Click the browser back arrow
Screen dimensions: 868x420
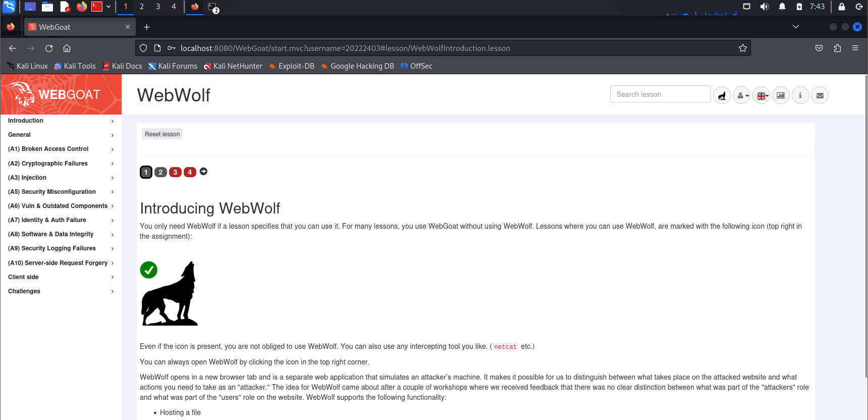click(13, 48)
